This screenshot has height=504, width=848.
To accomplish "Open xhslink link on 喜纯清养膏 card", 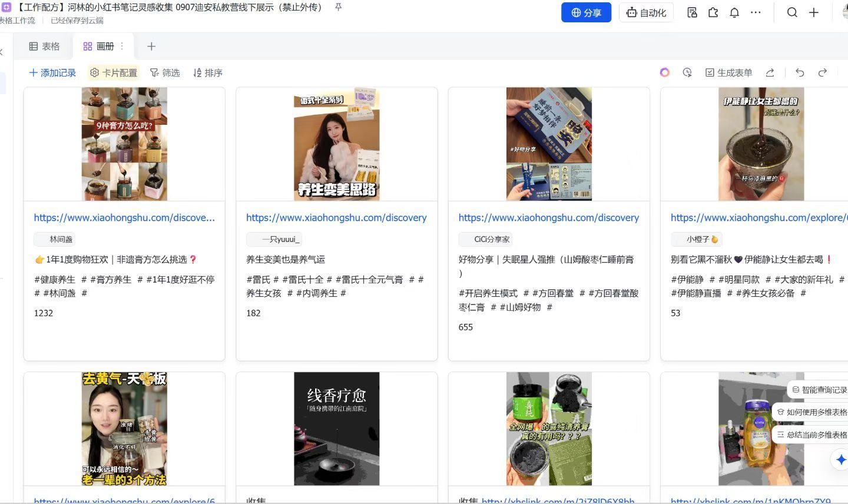I will pyautogui.click(x=558, y=500).
